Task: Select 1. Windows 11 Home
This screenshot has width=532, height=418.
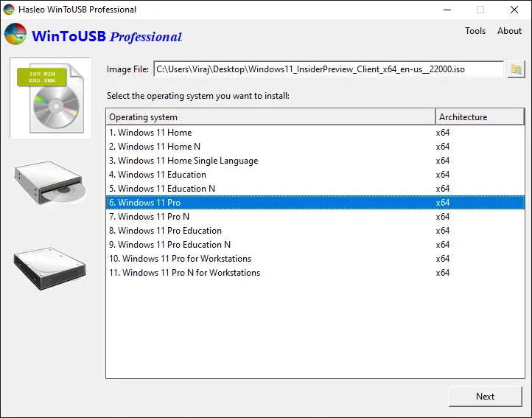Action: [315, 133]
